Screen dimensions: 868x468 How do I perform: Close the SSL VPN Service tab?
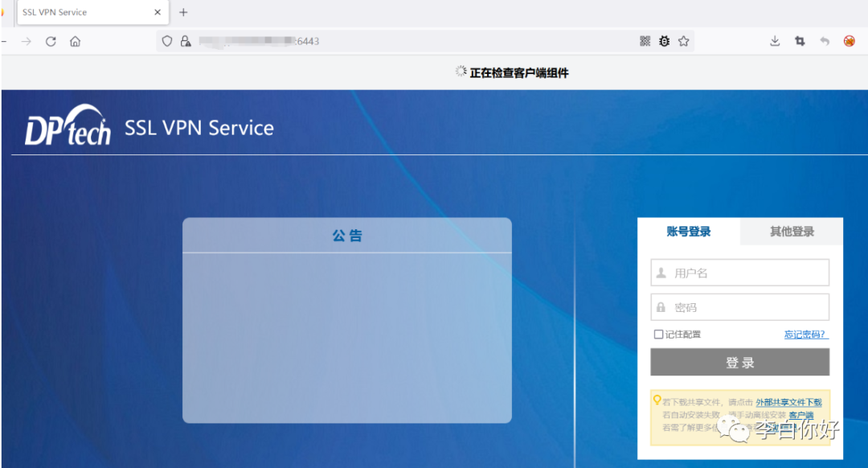158,12
